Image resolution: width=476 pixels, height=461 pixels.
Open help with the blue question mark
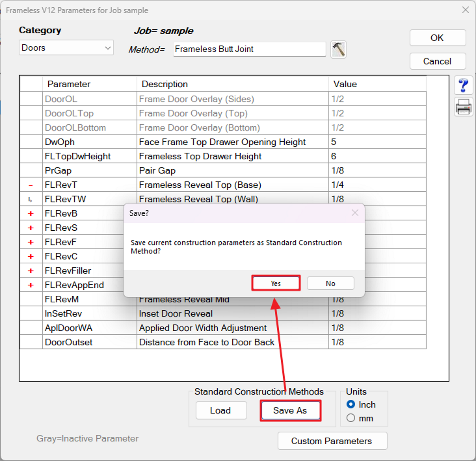click(463, 85)
